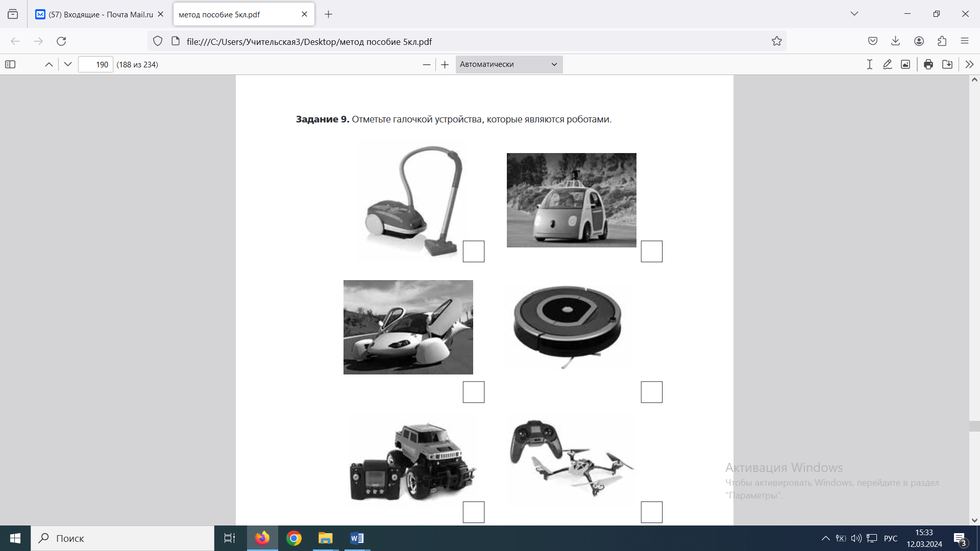Print the PDF document
Viewport: 980px width, 551px height.
tap(928, 64)
